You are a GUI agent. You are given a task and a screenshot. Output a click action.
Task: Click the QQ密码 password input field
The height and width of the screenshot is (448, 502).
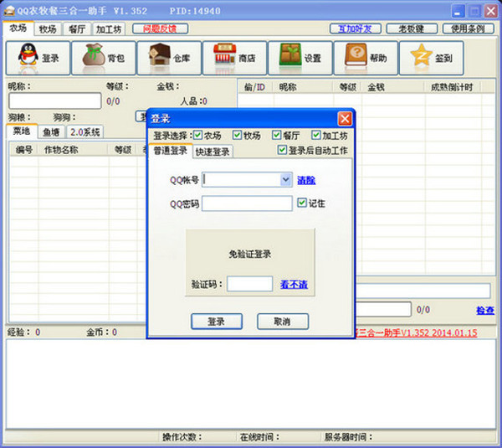[x=247, y=203]
